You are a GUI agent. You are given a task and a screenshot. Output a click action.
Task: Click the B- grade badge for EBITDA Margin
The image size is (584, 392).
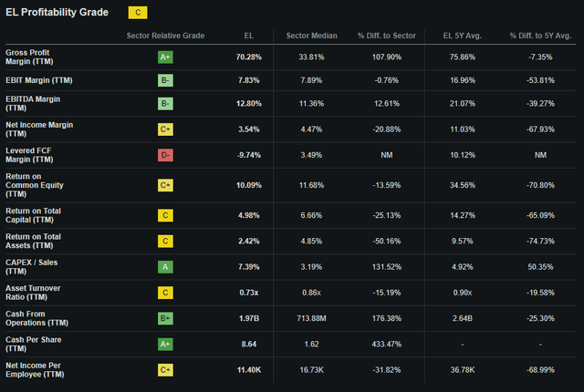pos(165,104)
